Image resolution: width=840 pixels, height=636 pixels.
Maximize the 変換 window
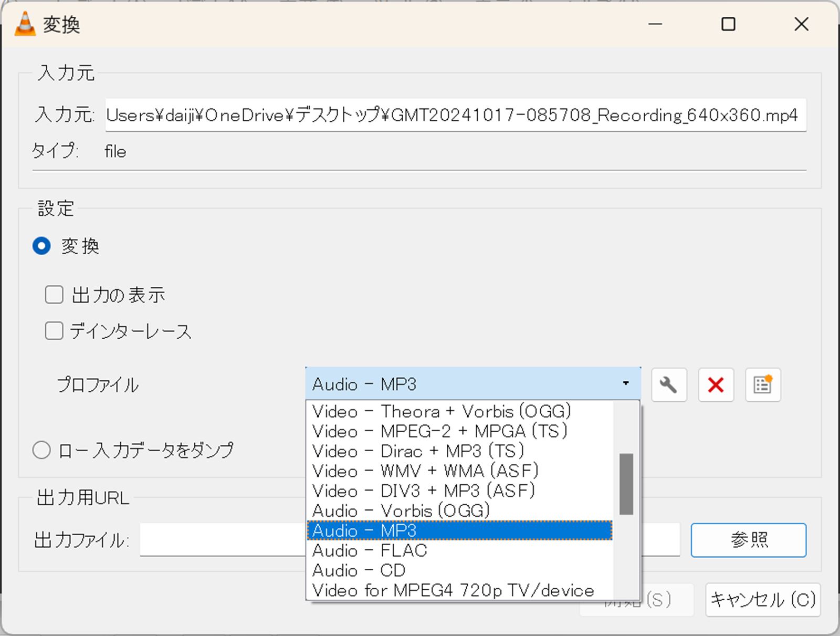click(x=728, y=24)
